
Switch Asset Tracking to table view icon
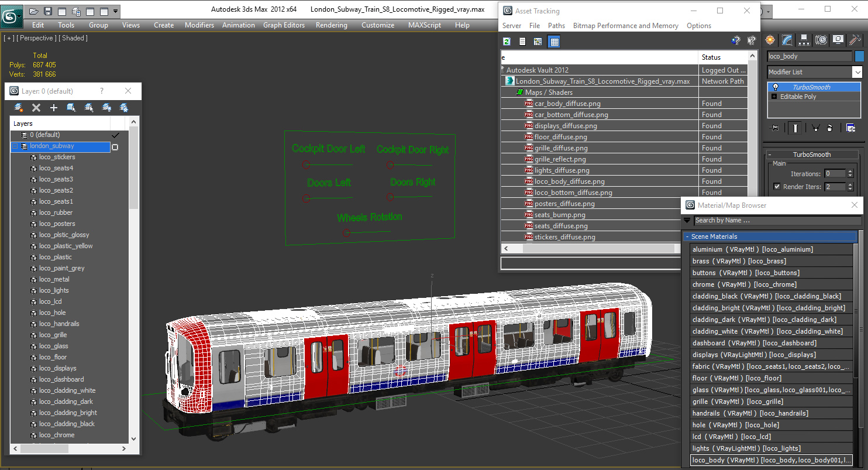click(554, 41)
